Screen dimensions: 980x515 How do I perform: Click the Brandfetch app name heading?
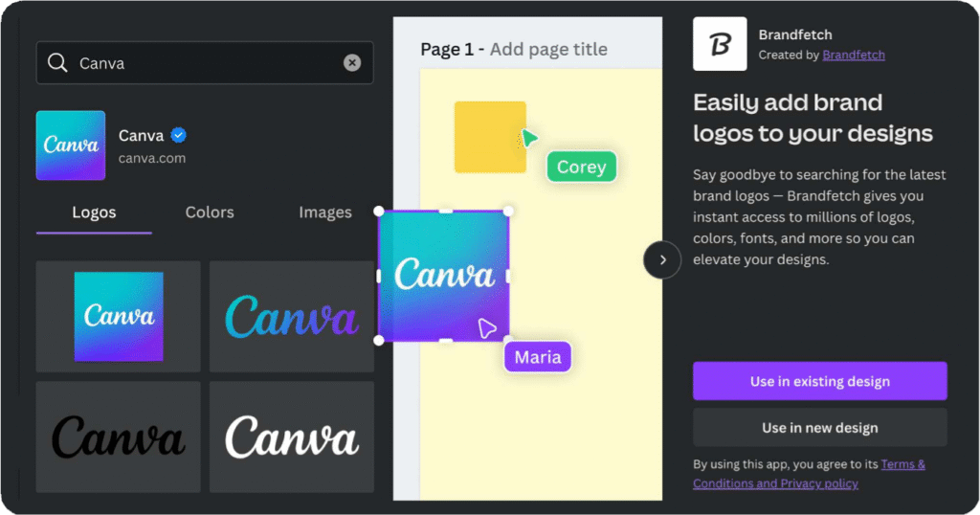pos(795,34)
